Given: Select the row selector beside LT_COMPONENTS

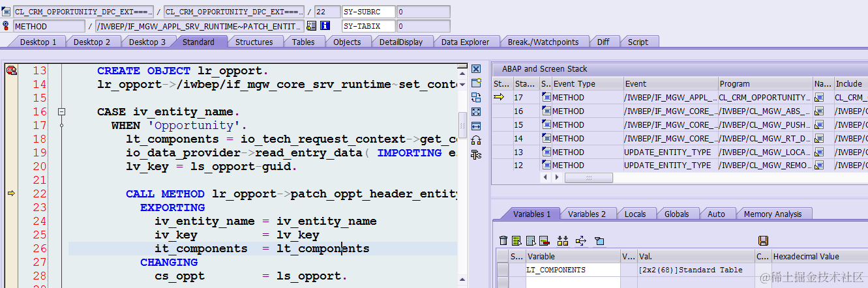Looking at the screenshot, I should [502, 270].
